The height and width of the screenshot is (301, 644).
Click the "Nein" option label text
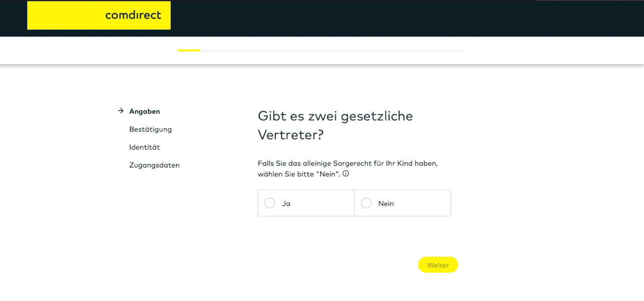pyautogui.click(x=386, y=204)
